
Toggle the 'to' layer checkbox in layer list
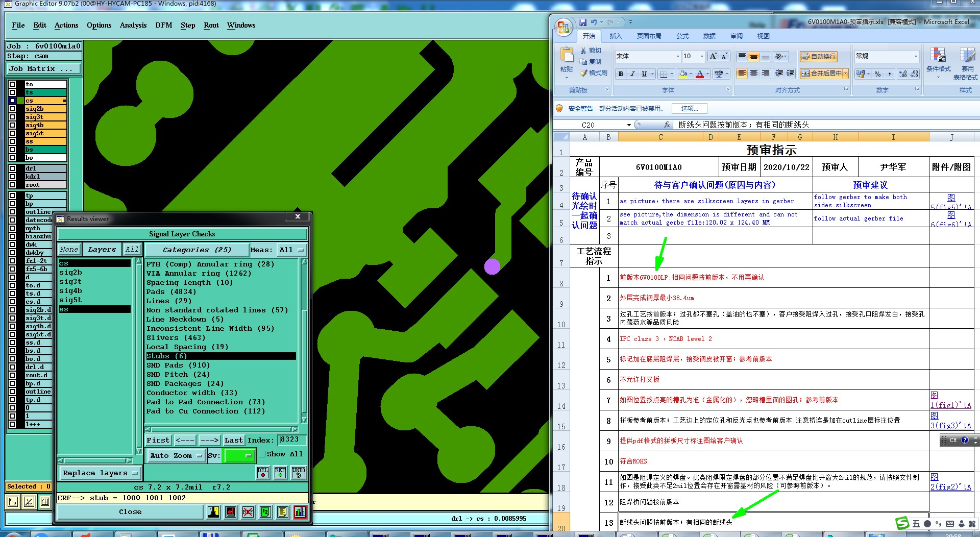pos(12,84)
